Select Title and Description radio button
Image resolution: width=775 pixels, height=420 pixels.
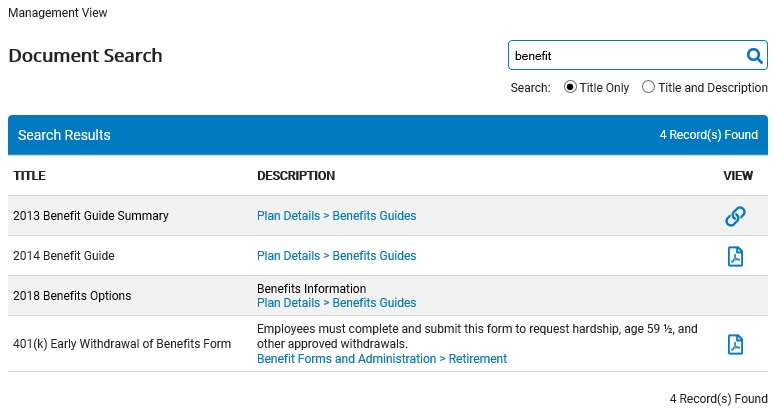(x=648, y=87)
